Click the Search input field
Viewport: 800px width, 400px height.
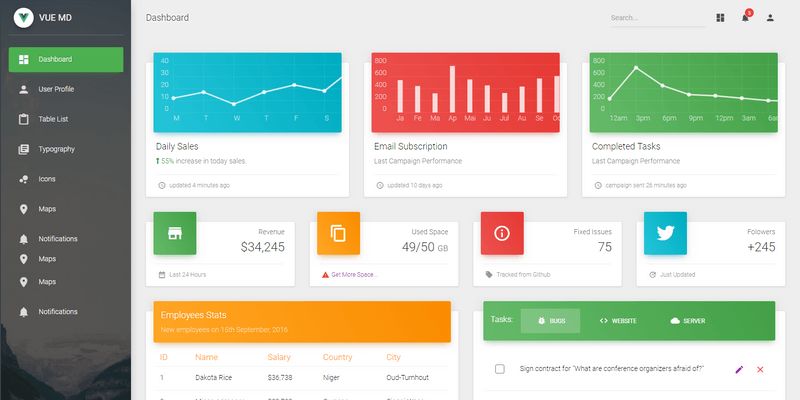[x=655, y=18]
